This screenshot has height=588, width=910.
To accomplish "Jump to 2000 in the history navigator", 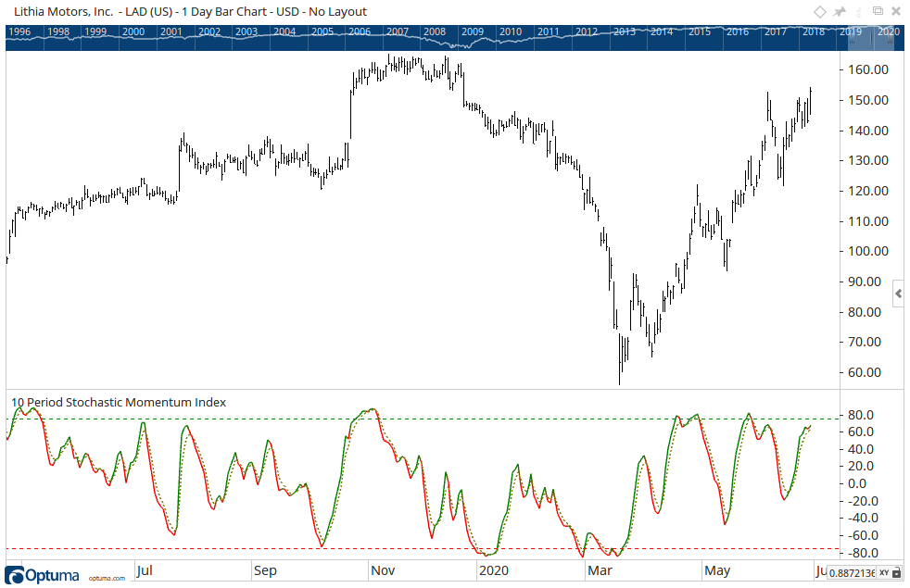I will point(133,31).
